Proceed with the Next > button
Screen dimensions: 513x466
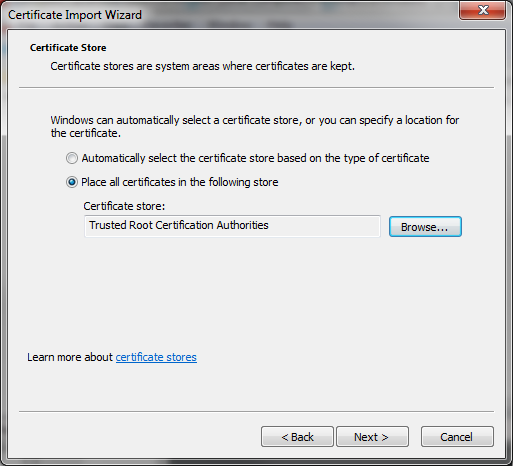pos(372,437)
